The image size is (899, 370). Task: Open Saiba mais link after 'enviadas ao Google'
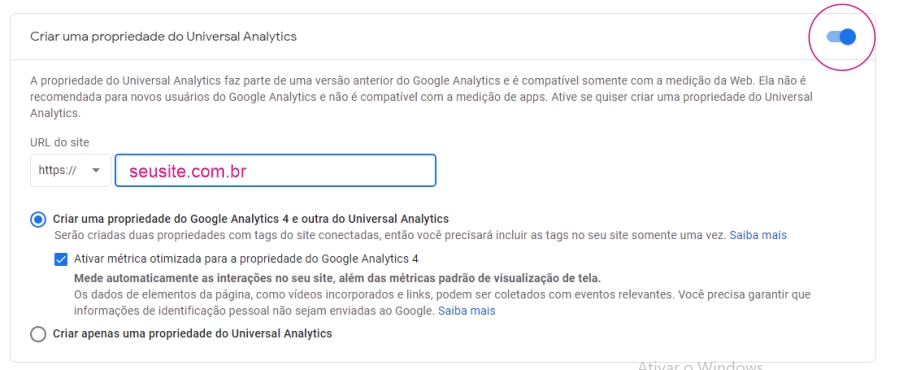point(467,311)
